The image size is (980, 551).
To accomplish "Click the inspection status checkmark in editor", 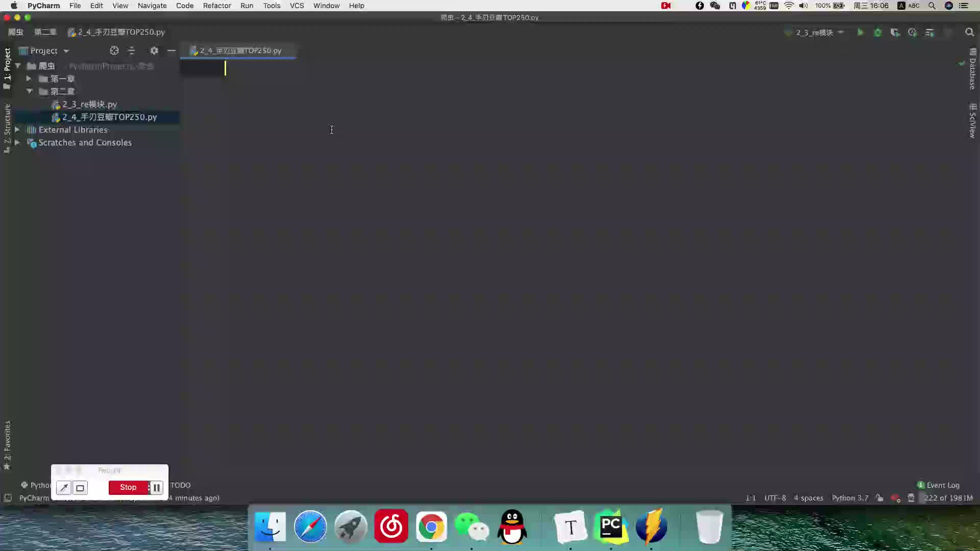I will coord(962,63).
